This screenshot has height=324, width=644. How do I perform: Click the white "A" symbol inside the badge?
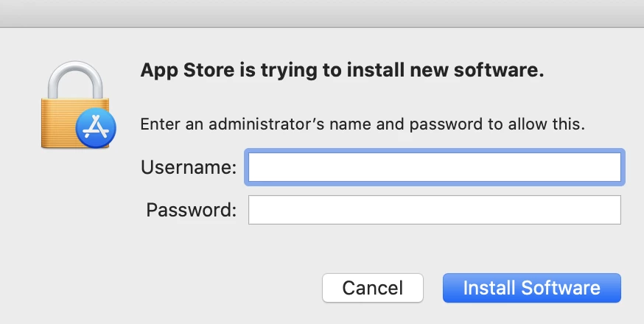96,127
